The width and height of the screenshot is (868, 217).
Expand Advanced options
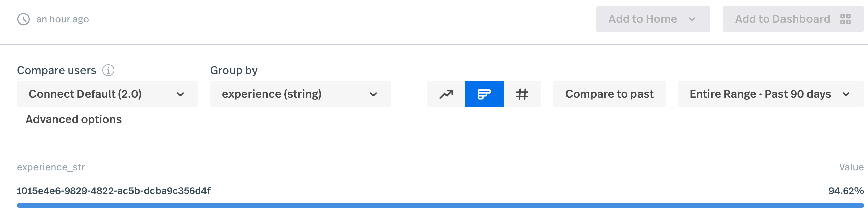(x=73, y=119)
